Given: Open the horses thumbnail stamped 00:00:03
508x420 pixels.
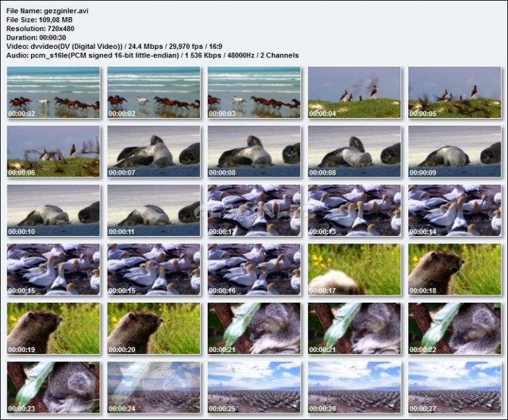Looking at the screenshot, I should coord(254,92).
